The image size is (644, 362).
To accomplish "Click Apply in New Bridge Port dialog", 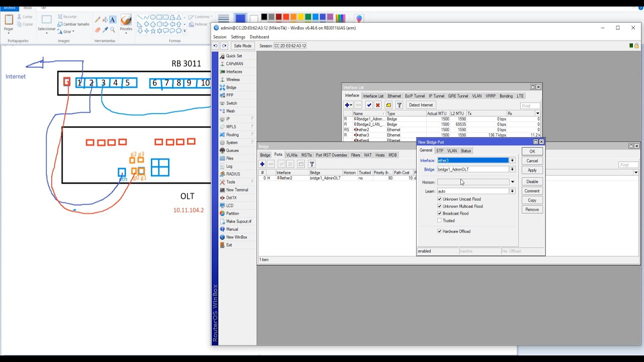I will pos(532,170).
